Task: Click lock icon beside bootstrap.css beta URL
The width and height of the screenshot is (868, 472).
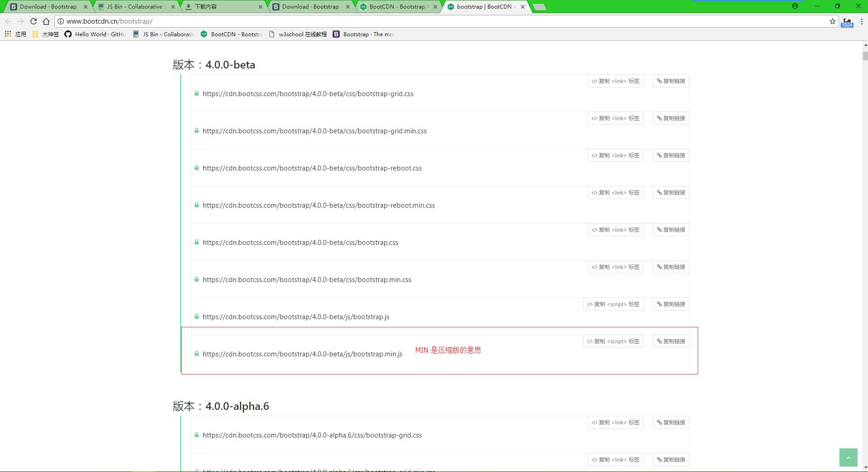Action: [x=197, y=242]
